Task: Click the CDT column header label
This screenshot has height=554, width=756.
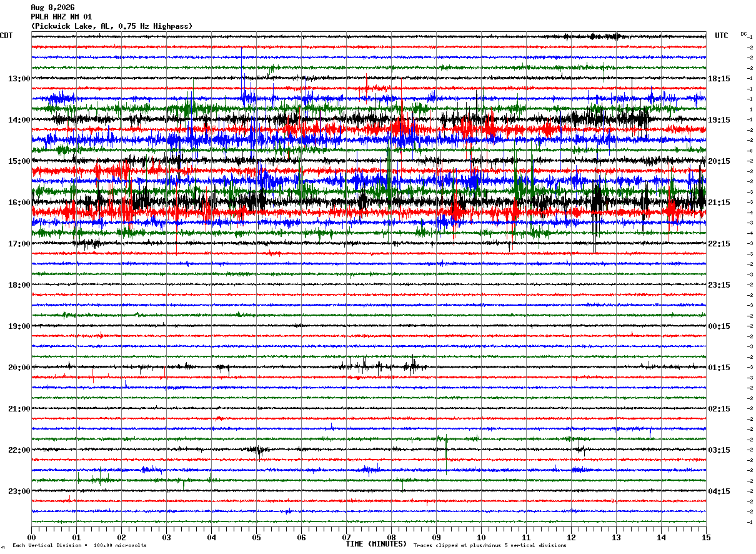Action: coord(6,36)
